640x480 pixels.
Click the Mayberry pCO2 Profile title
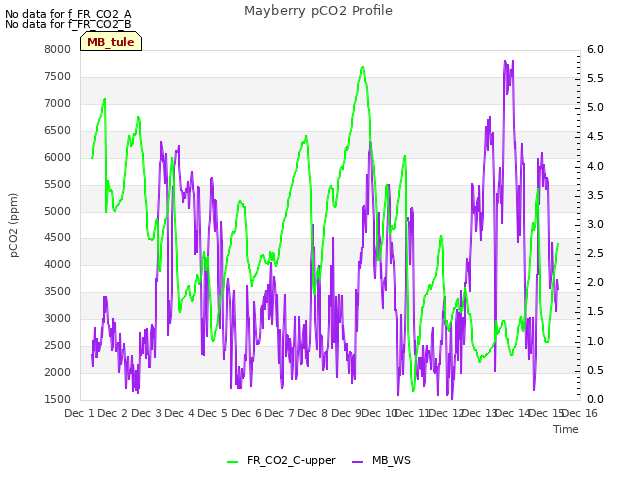coord(318,11)
